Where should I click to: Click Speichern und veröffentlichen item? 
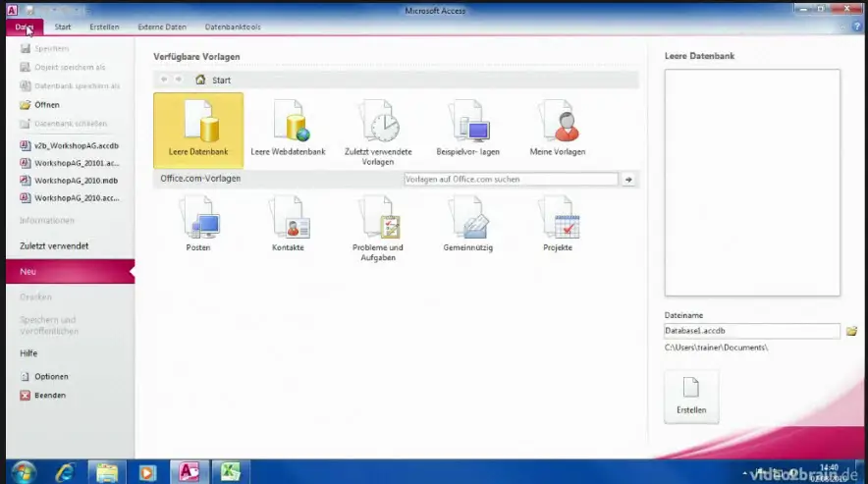pyautogui.click(x=49, y=326)
